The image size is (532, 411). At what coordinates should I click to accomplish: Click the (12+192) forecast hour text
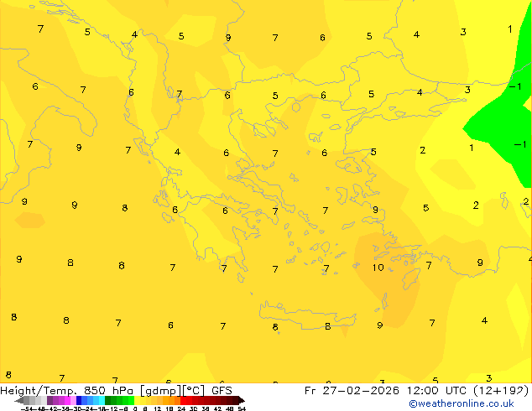click(x=501, y=391)
